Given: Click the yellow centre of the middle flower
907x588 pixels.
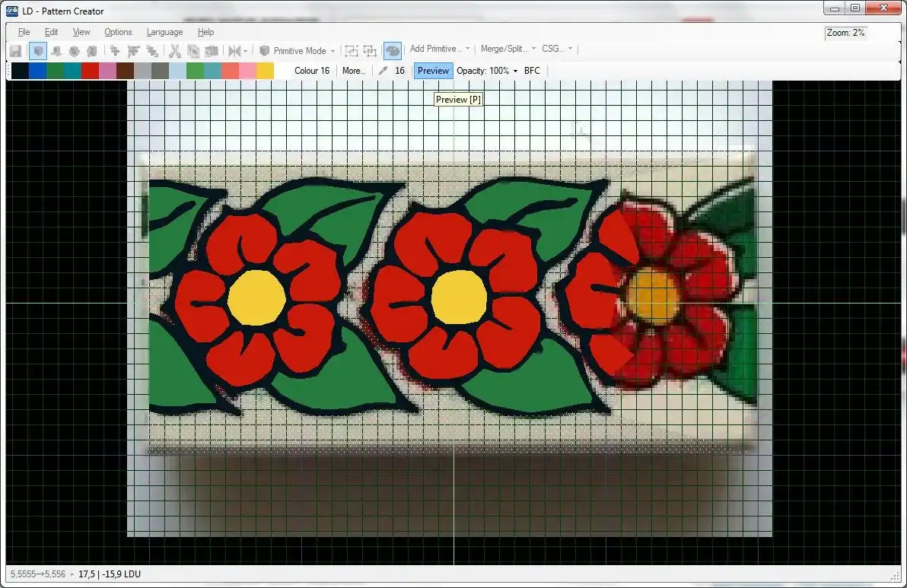Looking at the screenshot, I should point(460,297).
